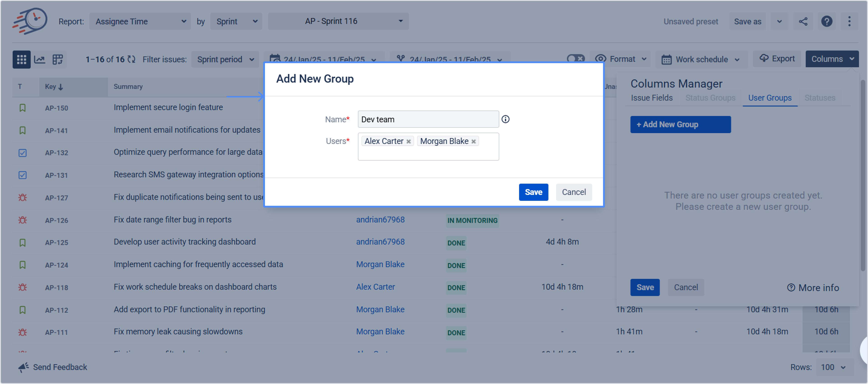Toggle the switch left of Format
The image size is (868, 384).
[x=576, y=59]
